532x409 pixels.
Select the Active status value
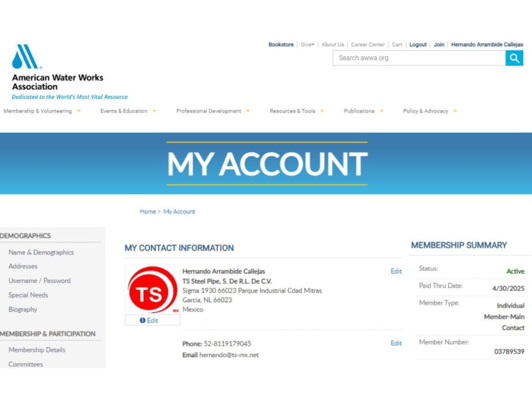pyautogui.click(x=516, y=271)
